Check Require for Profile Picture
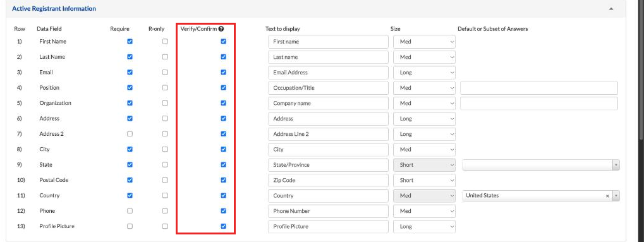 tap(130, 226)
